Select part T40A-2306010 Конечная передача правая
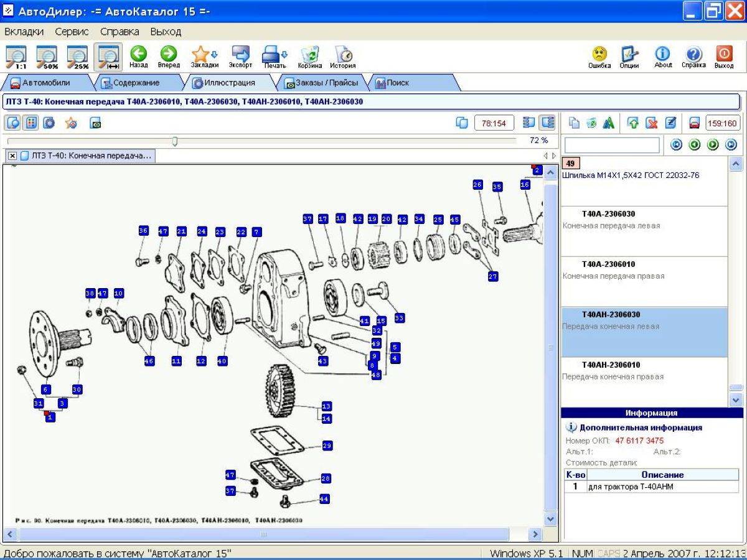The image size is (747, 560). [644, 282]
